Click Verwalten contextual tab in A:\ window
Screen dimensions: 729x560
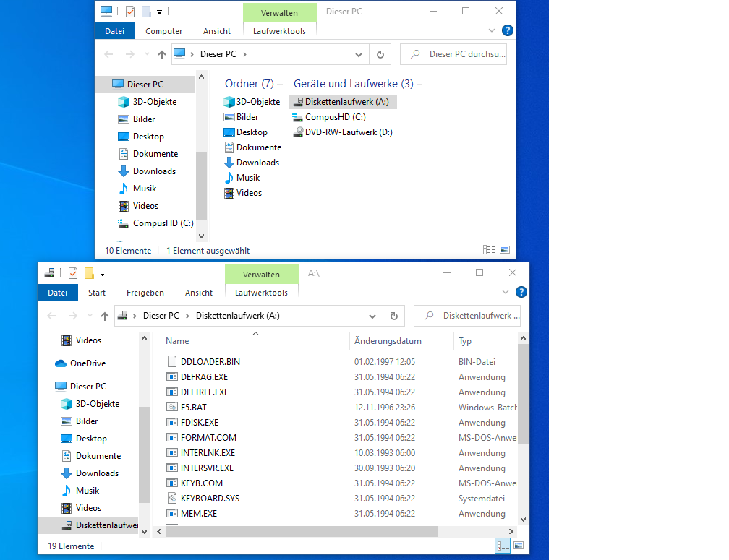tap(261, 275)
